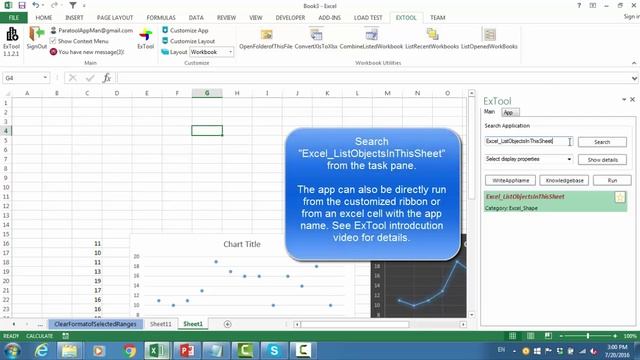Open the LOAD TEST ribbon tab
Viewport: 640px width, 360px height.
point(368,18)
